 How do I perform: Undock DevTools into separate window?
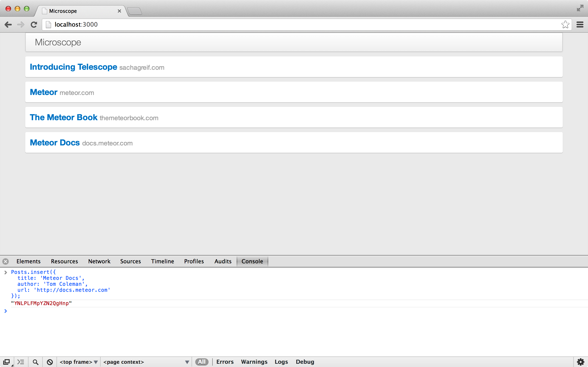pyautogui.click(x=7, y=362)
